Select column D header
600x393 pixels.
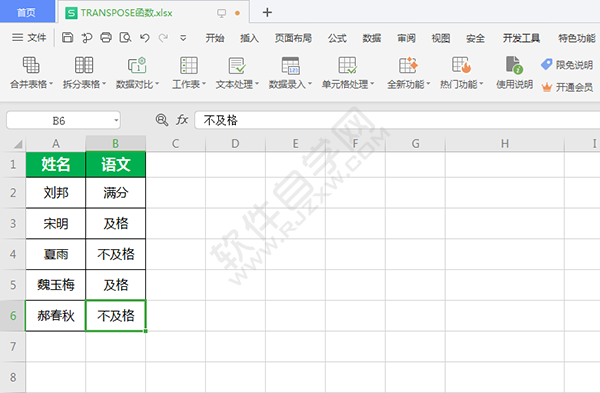235,144
